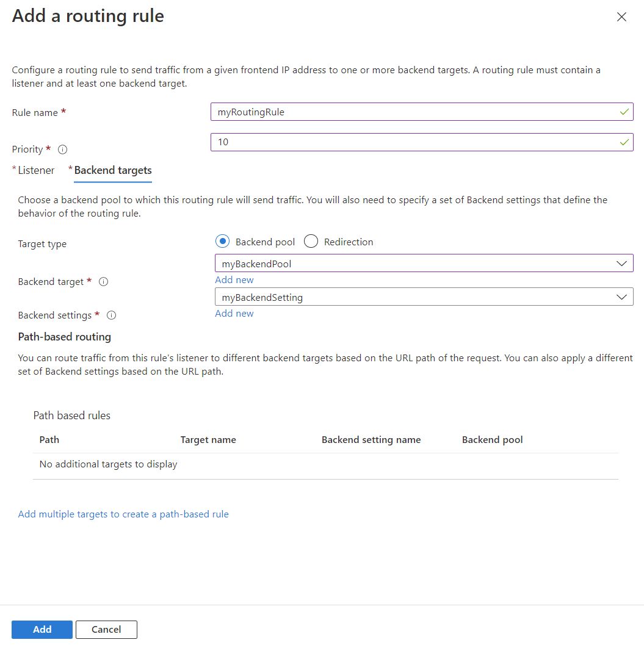Click the Cancel button

coord(106,629)
